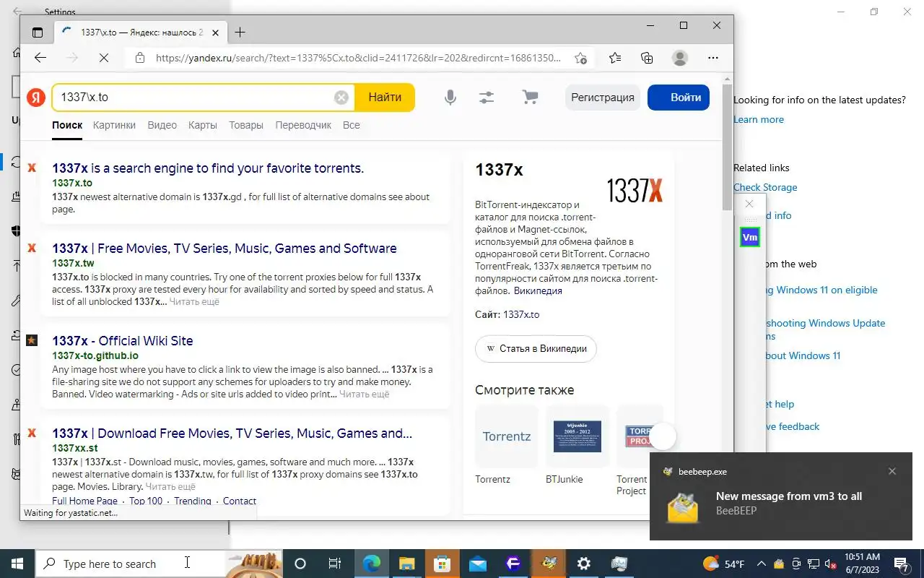This screenshot has width=924, height=578.
Task: Open Cortana circle on taskbar
Action: (x=300, y=564)
